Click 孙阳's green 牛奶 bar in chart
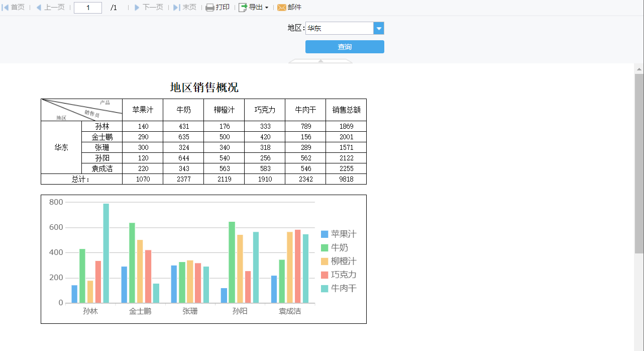Image resolution: width=644 pixels, height=351 pixels. pyautogui.click(x=232, y=262)
